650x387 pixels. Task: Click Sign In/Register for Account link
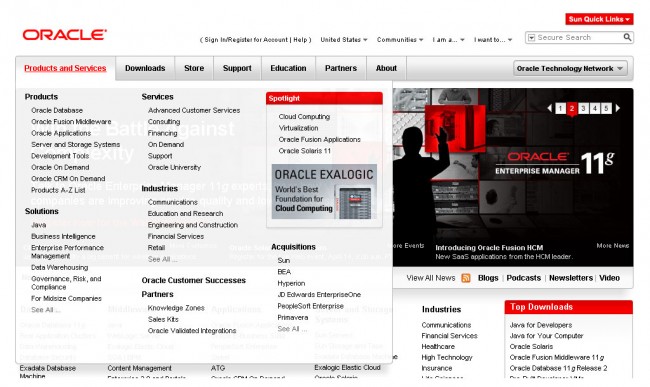tap(246, 40)
